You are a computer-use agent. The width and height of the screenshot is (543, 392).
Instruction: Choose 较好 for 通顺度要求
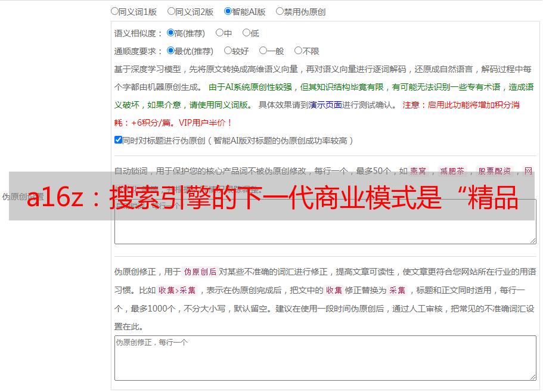pyautogui.click(x=228, y=51)
